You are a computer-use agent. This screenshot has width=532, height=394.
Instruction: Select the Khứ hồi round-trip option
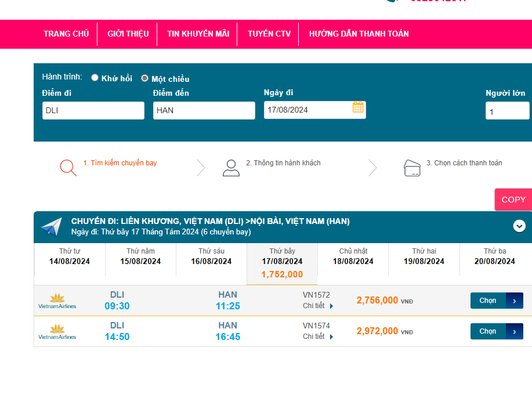(x=95, y=78)
